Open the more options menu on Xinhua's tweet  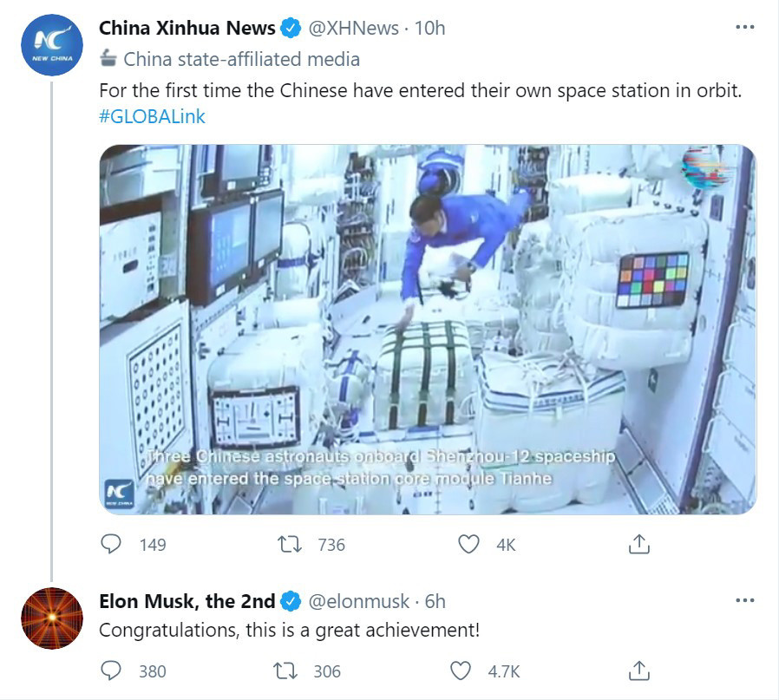point(743,27)
